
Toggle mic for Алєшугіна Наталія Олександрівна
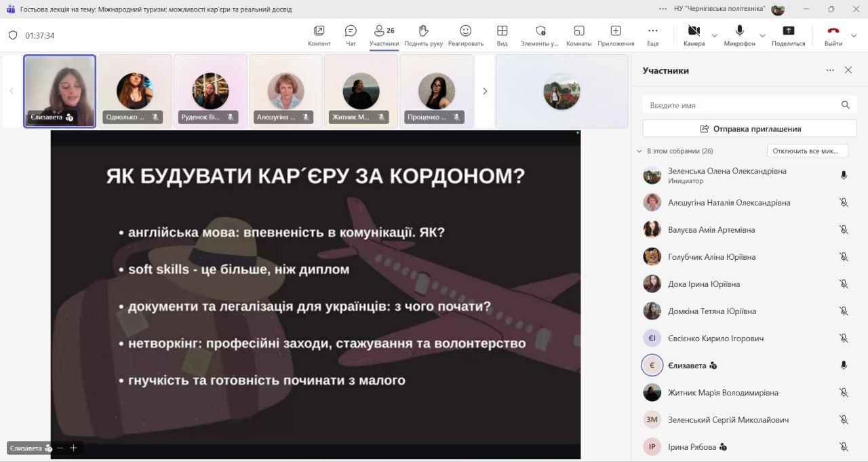[x=844, y=203]
